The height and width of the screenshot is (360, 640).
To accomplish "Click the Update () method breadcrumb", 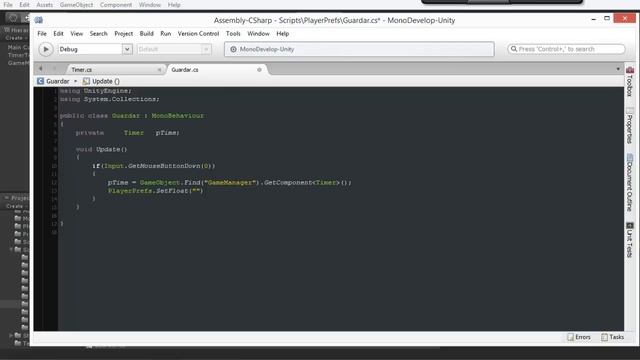I will coord(101,81).
